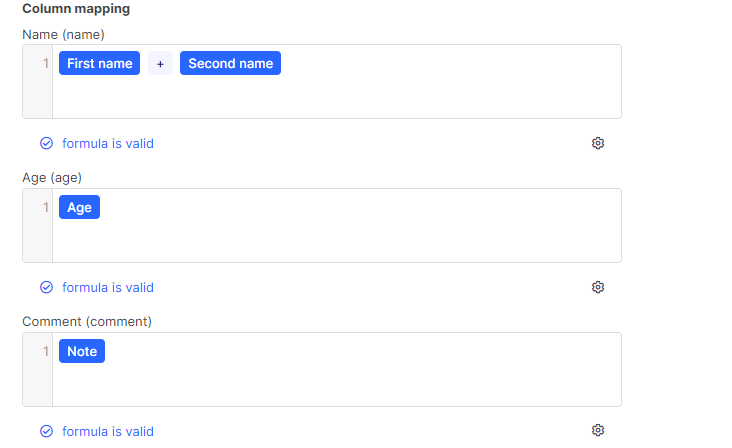Click valid checkmark icon under Name formula

click(46, 143)
